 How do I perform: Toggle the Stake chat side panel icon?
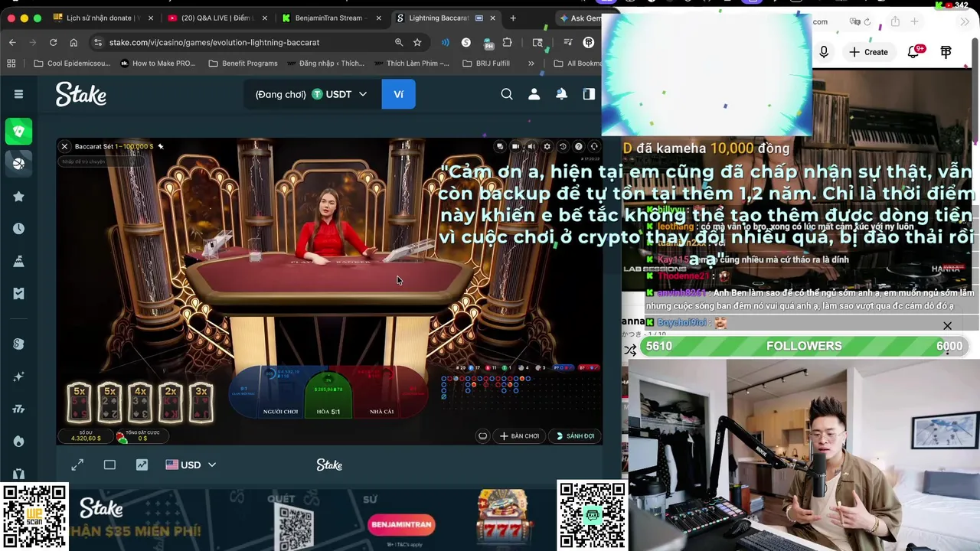pos(589,94)
